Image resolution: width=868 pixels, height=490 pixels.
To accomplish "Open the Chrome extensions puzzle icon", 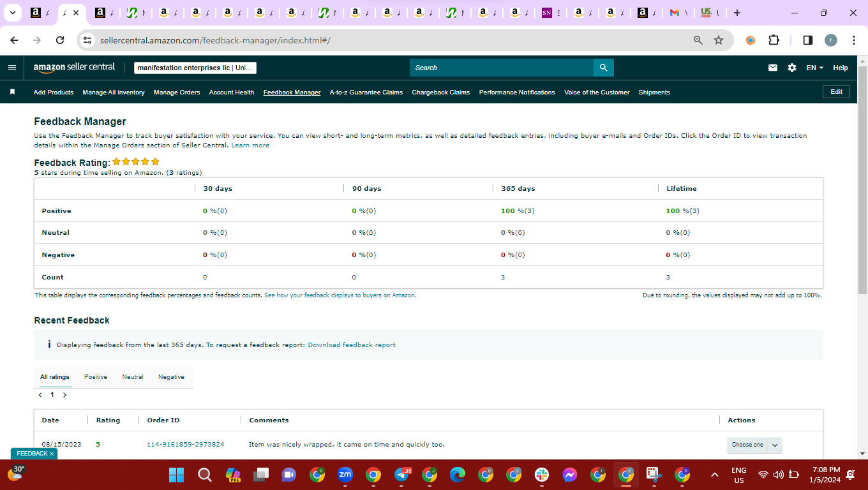I will tap(774, 40).
